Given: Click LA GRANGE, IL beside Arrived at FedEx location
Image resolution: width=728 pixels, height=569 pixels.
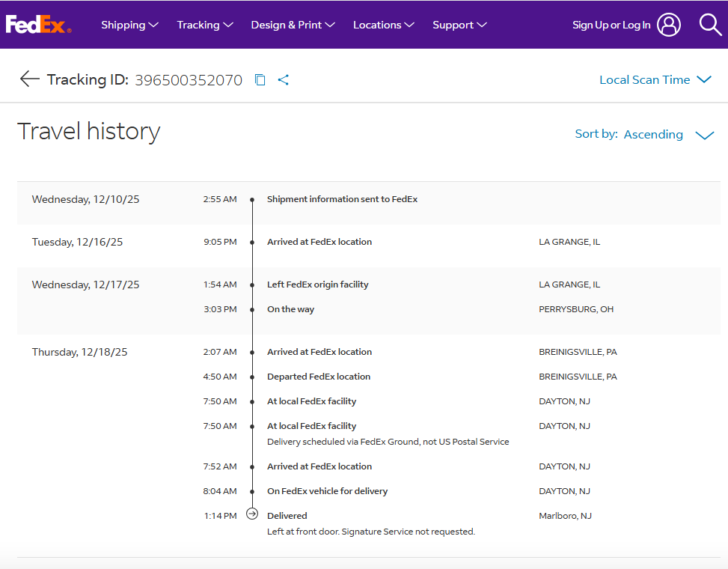Looking at the screenshot, I should click(x=569, y=242).
